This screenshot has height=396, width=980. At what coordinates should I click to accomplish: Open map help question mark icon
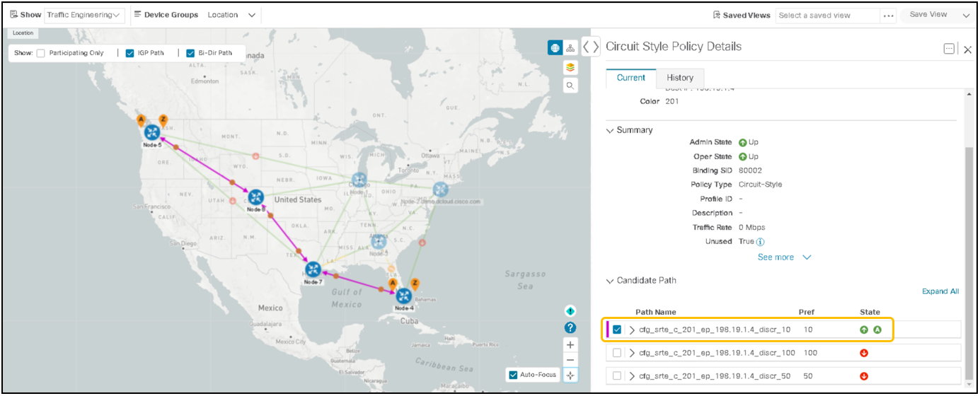[x=570, y=327]
